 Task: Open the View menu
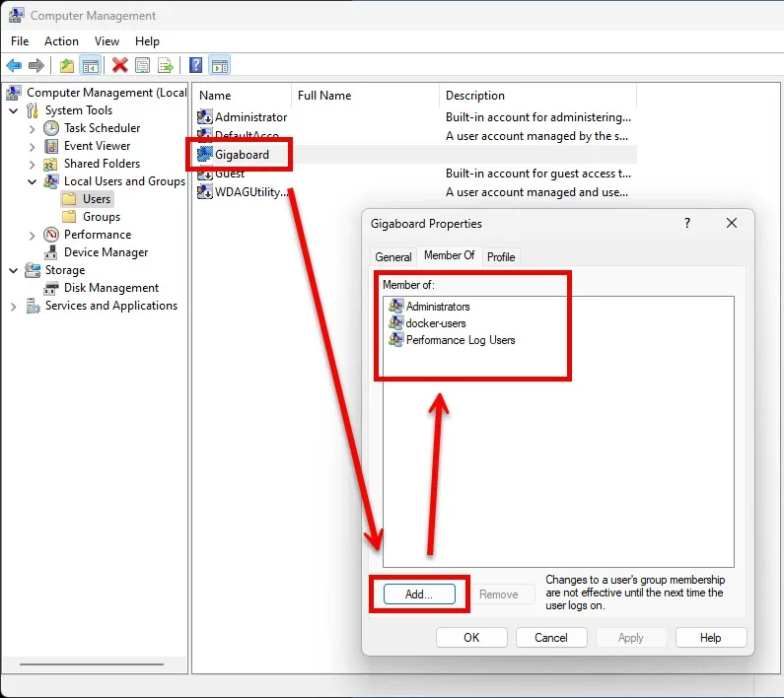point(107,41)
